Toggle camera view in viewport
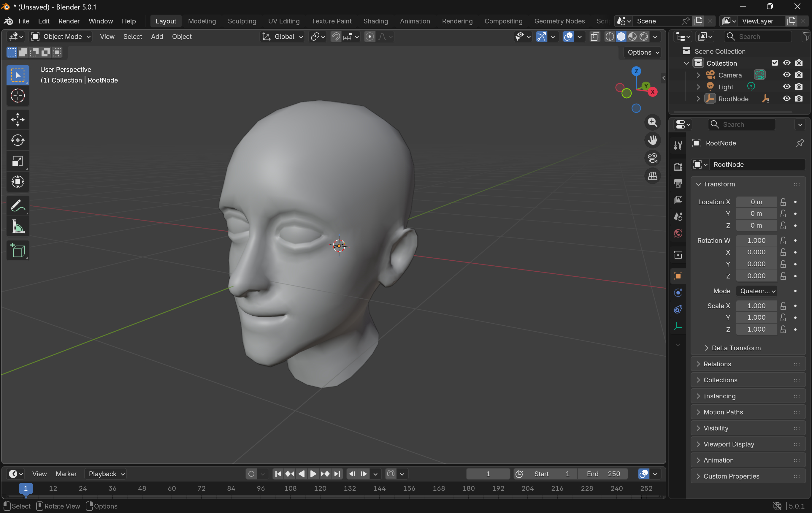812x513 pixels. point(653,158)
